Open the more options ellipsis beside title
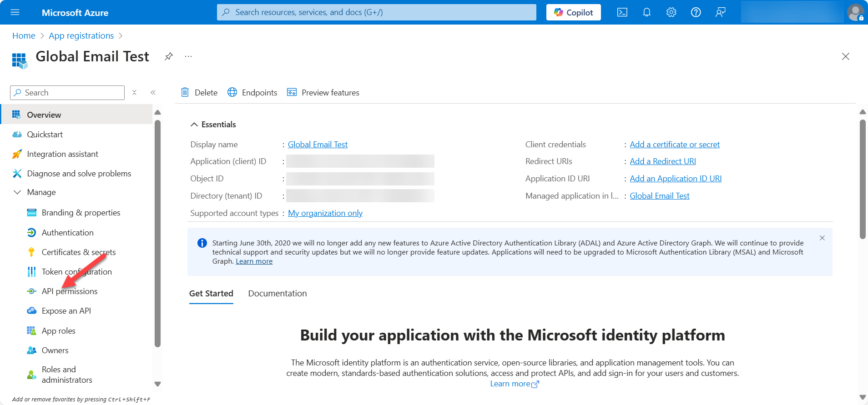Screen dimensions: 868x405 coord(188,56)
